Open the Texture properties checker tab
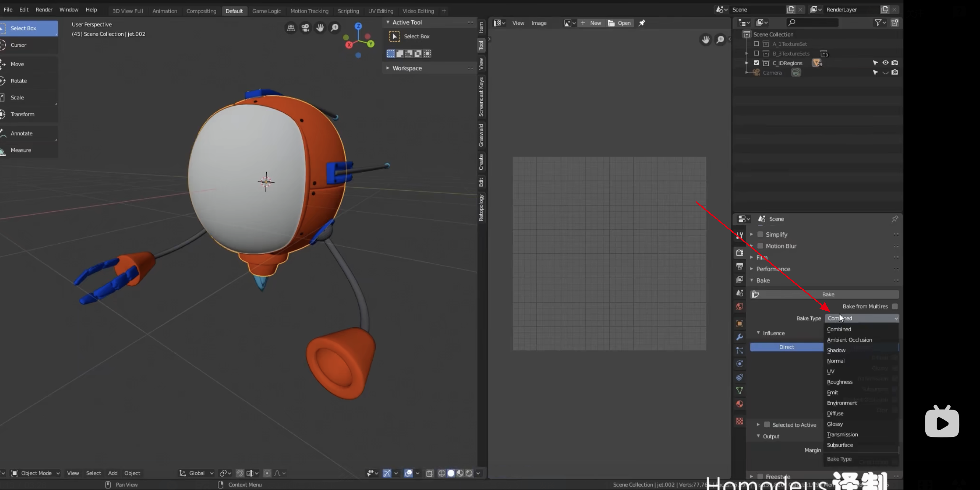This screenshot has height=490, width=980. [x=739, y=421]
